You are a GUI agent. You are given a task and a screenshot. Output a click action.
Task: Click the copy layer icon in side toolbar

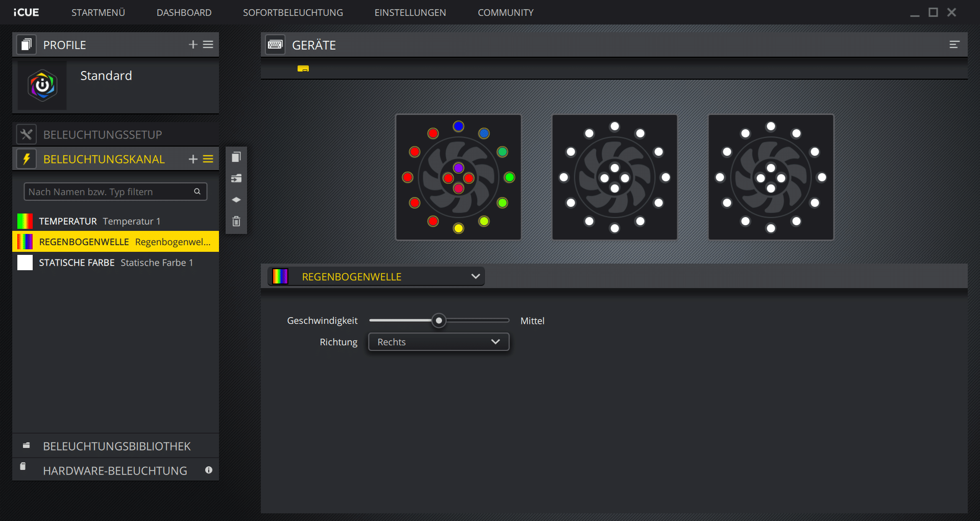point(236,157)
